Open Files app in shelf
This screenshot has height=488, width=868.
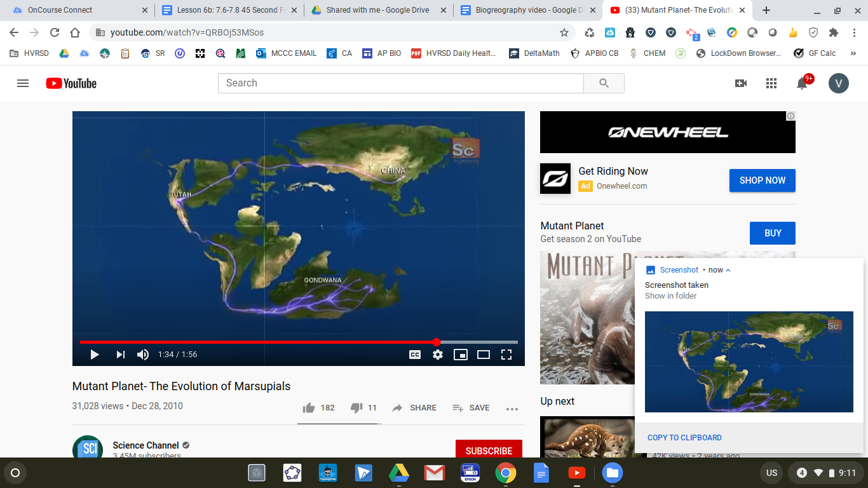[613, 473]
